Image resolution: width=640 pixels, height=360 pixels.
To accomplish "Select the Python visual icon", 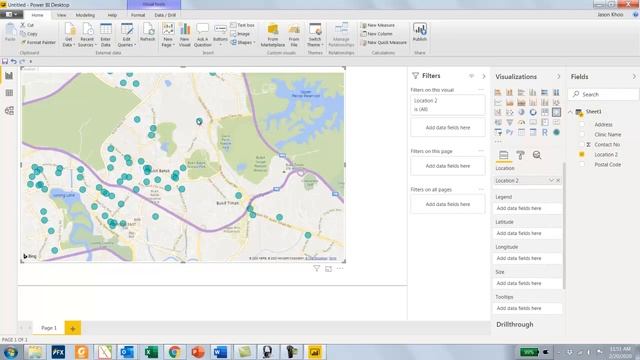I will (x=509, y=132).
